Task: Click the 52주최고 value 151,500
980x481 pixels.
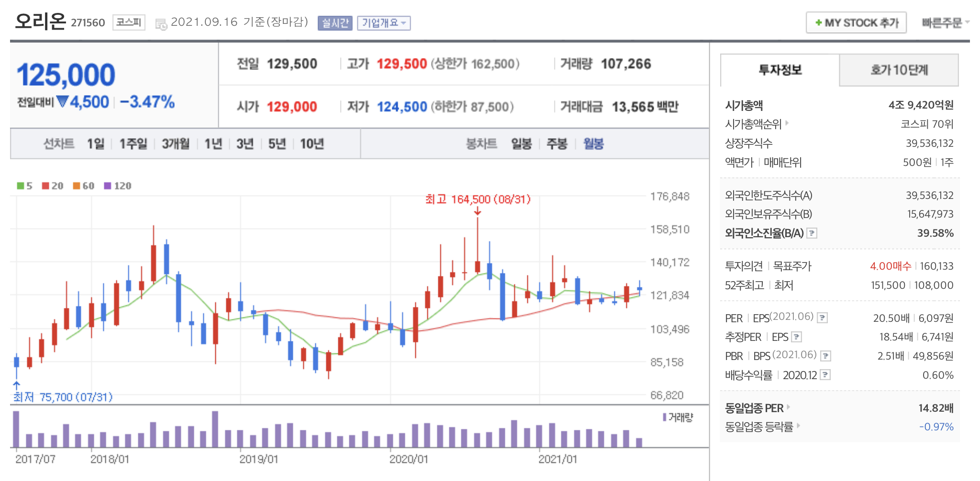Action: [x=888, y=285]
